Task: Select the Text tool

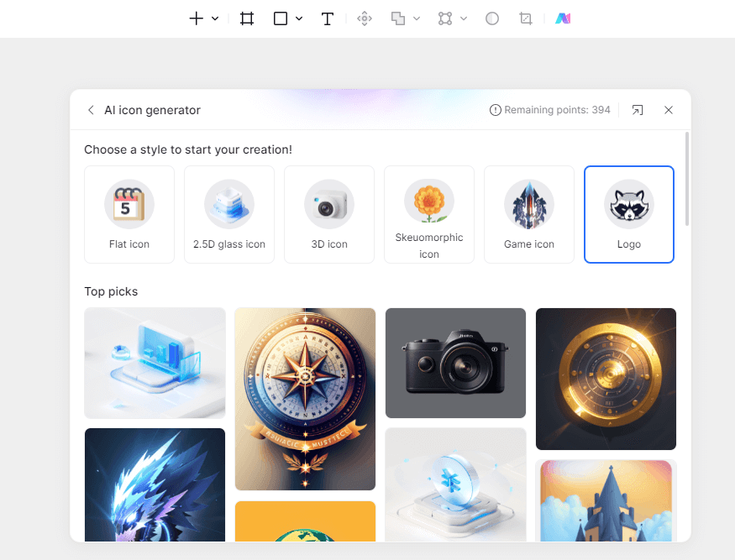Action: (x=328, y=18)
